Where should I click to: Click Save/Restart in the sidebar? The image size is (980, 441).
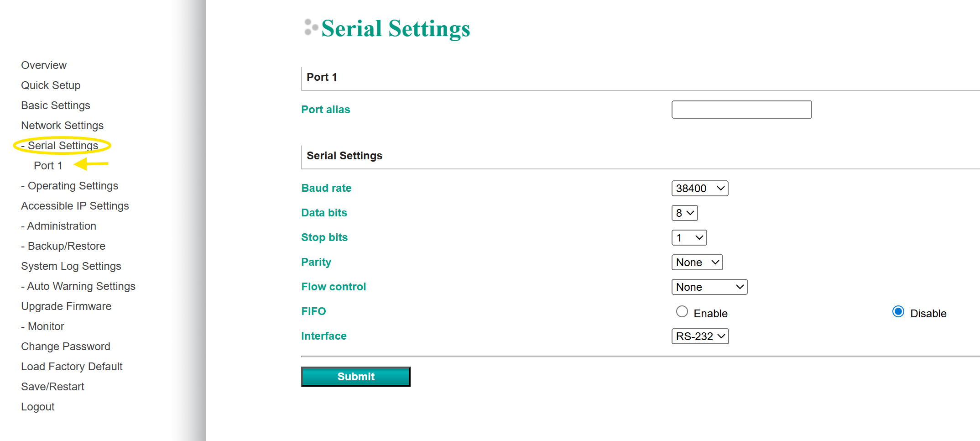click(x=52, y=387)
